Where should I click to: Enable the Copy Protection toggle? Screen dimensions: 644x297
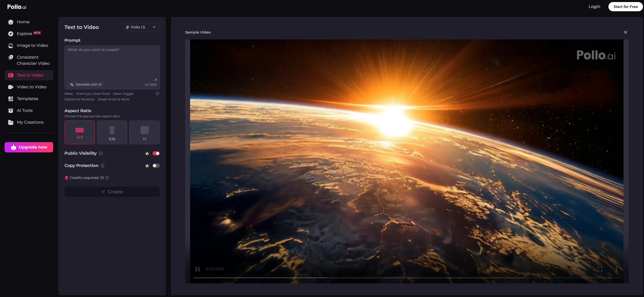tap(156, 166)
